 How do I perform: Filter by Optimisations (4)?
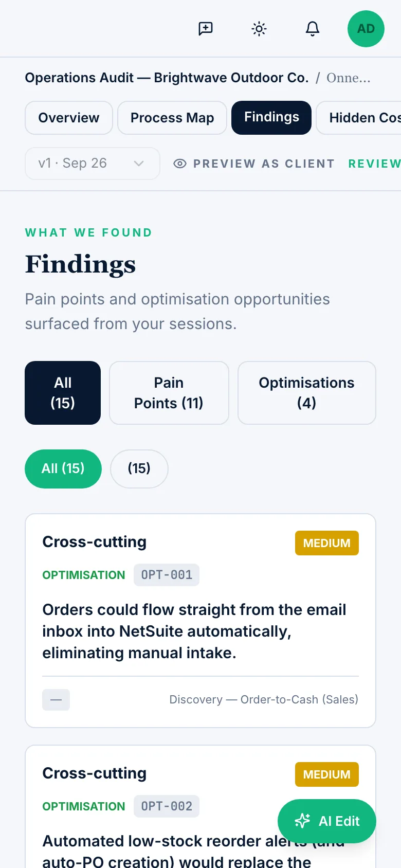pos(307,393)
